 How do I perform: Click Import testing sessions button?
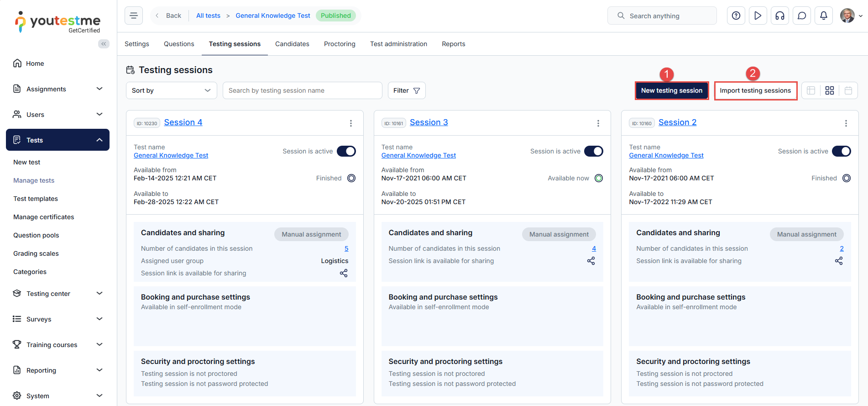coord(755,90)
